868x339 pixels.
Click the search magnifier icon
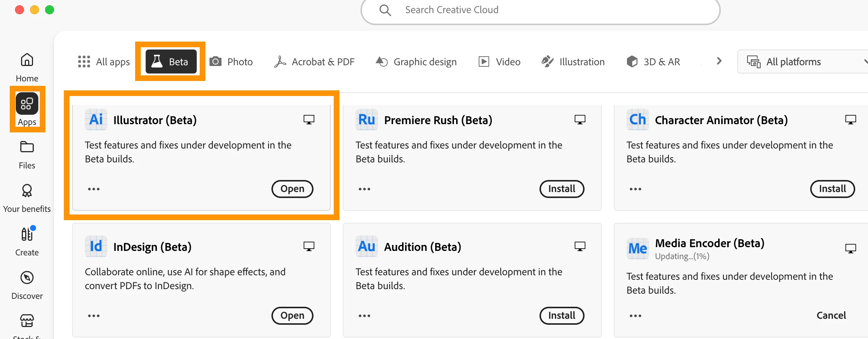(385, 10)
